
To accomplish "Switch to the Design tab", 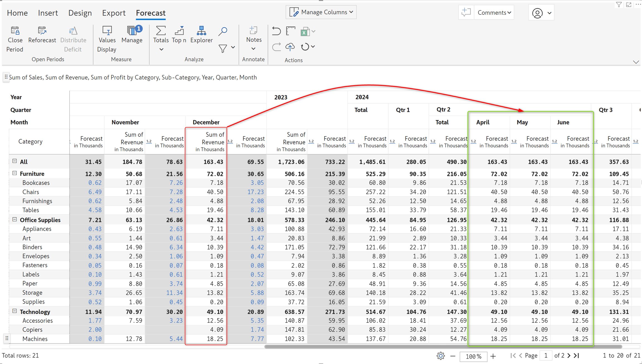I will pos(80,13).
